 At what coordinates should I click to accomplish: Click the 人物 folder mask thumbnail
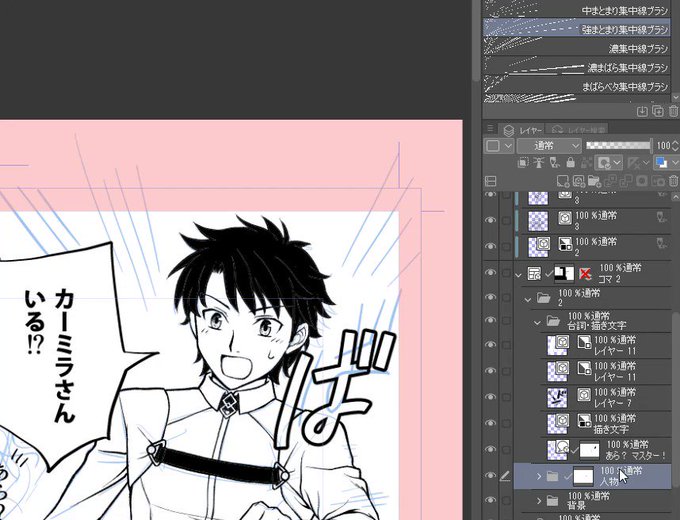tap(583, 476)
